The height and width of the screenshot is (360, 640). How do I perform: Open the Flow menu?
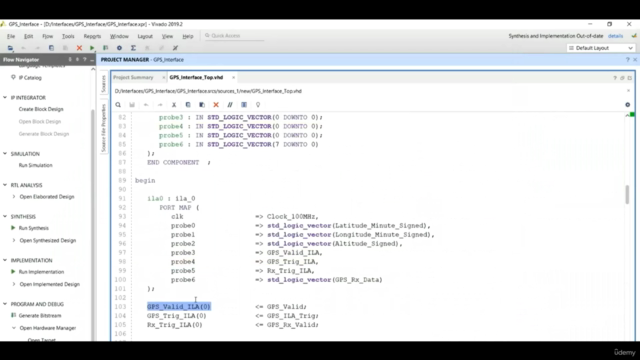pyautogui.click(x=48, y=36)
